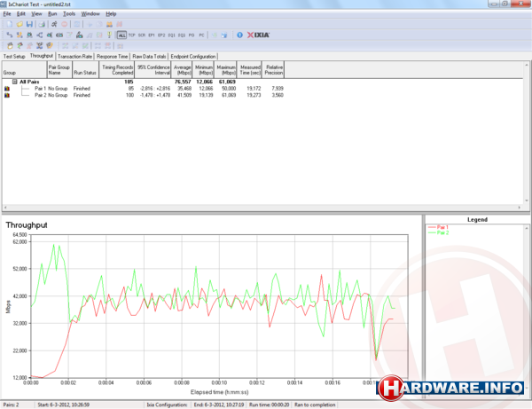This screenshot has width=532, height=409.
Task: Click the blue info icon beside the IXIA logo
Action: (x=237, y=35)
